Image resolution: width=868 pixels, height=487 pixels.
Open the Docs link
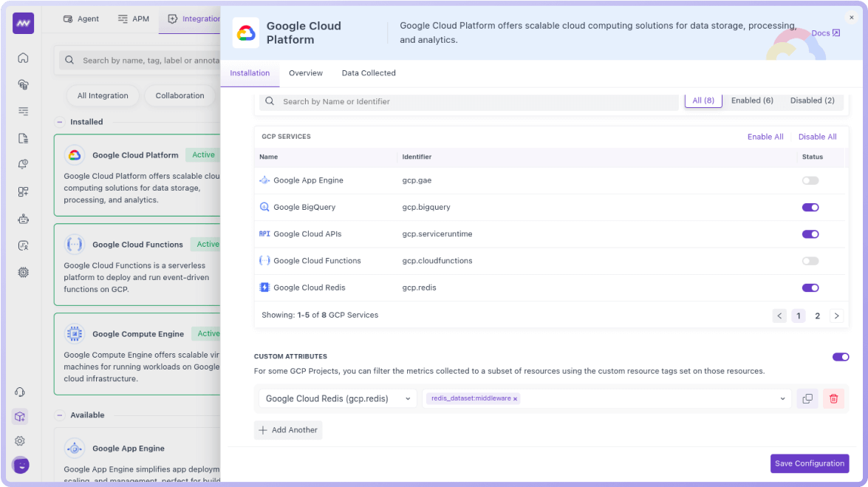(x=825, y=33)
